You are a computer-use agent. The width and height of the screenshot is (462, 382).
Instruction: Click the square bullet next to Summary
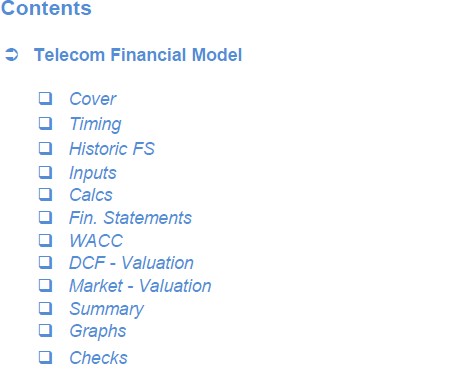tap(46, 308)
